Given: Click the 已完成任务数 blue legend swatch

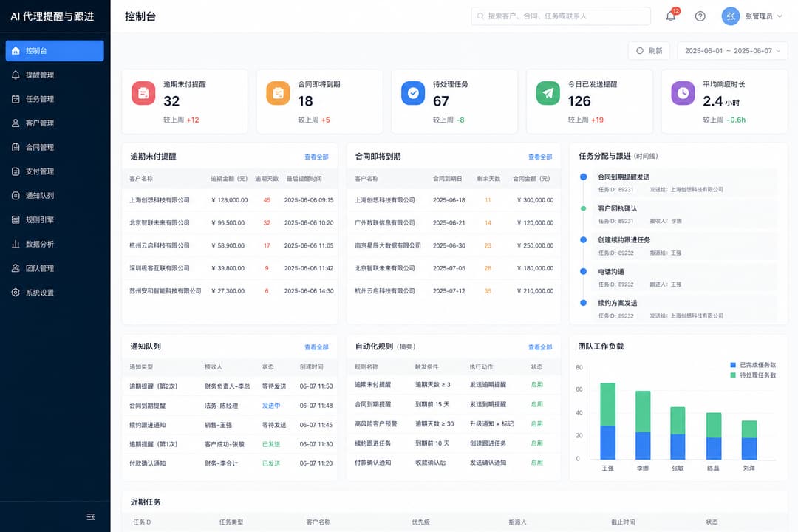Looking at the screenshot, I should [x=733, y=365].
